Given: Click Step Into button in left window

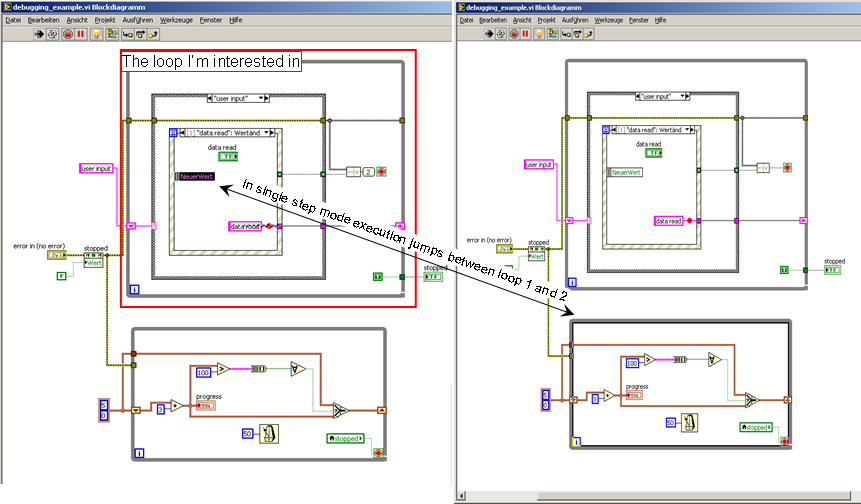Looking at the screenshot, I should click(x=128, y=34).
